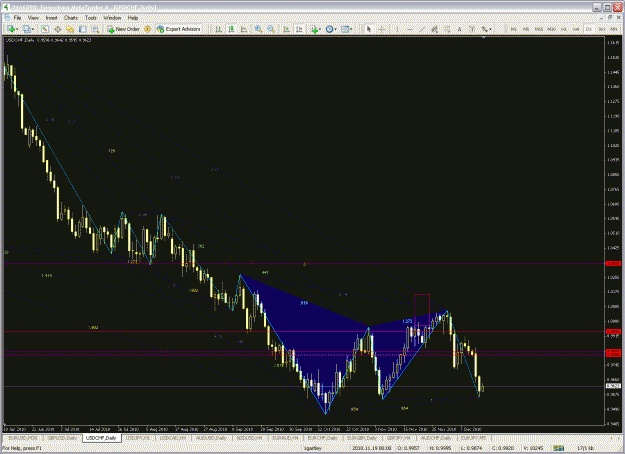
Task: Switch to the W1 timeframe
Action: click(x=601, y=29)
